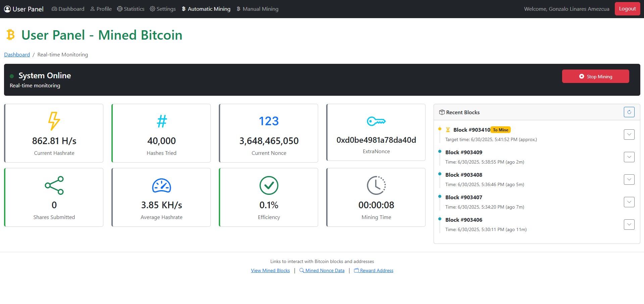Viewport: 644px width, 304px height.
Task: Click the key ExtraNonce icon
Action: pyautogui.click(x=376, y=121)
